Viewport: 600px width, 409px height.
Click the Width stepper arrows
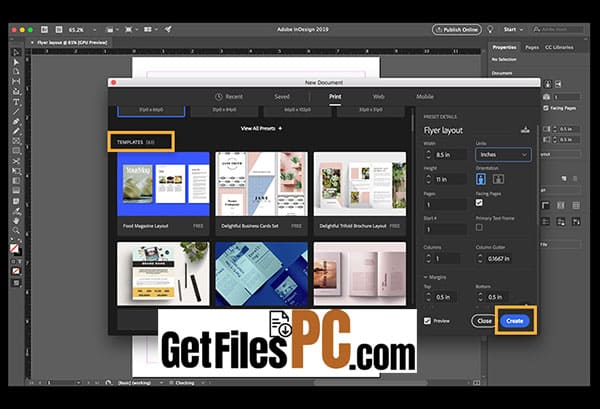tap(428, 155)
